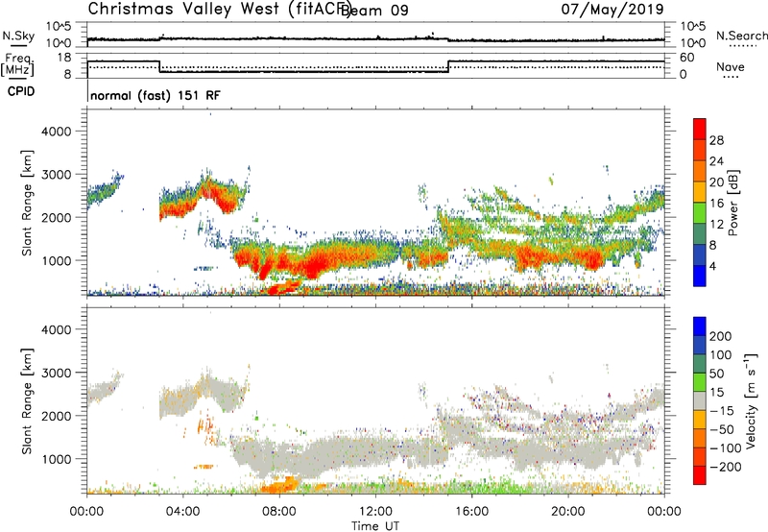Click the 'Nave' legend label
Screen dimensions: 768x532
click(x=731, y=67)
